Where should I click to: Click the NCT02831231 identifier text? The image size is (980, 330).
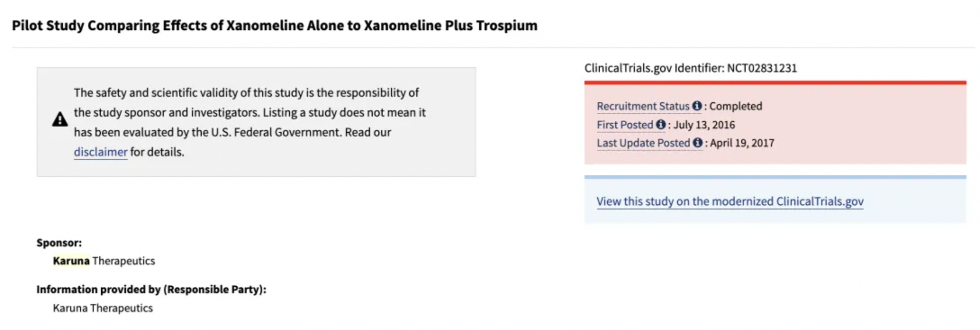coord(762,68)
